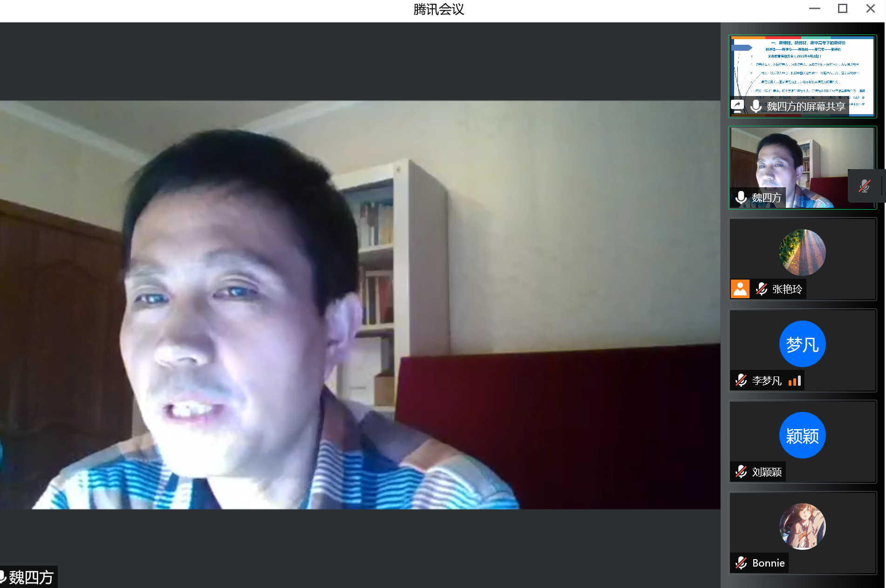
Task: Click the screen share icon on 魏四方的屏幕共享
Action: (737, 106)
